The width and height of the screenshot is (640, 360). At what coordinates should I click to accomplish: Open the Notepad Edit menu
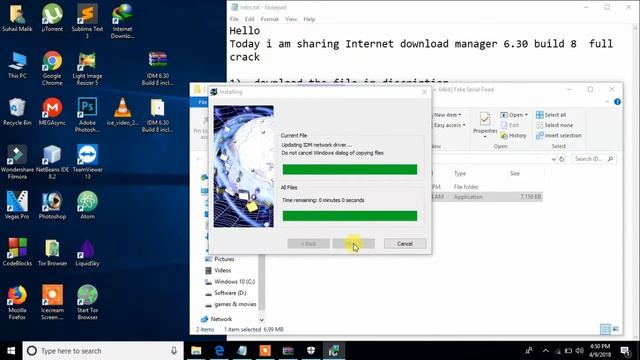pyautogui.click(x=249, y=19)
